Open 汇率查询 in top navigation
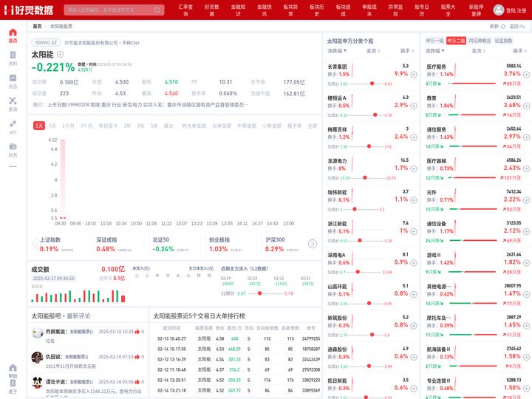Viewport: 532px width, 399px height. point(185,10)
